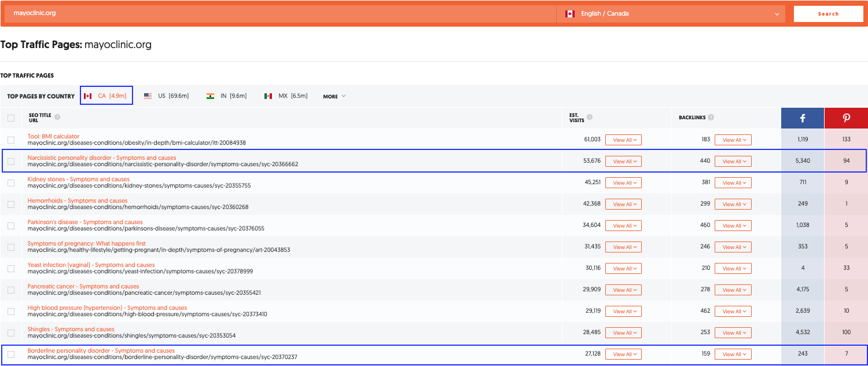Open Pancreatic cancer - Symptoms and causes link

click(83, 286)
